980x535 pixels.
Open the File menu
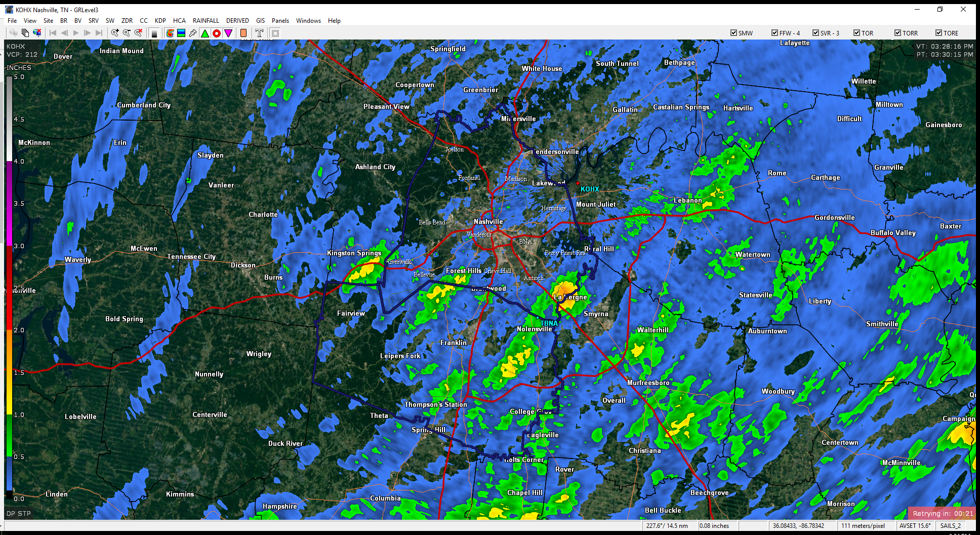click(x=12, y=21)
